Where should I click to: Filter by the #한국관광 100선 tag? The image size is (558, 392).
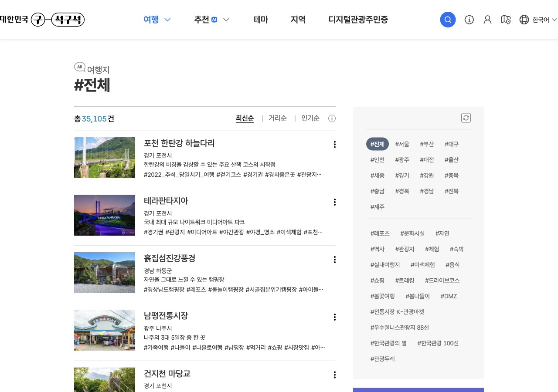pos(438,343)
